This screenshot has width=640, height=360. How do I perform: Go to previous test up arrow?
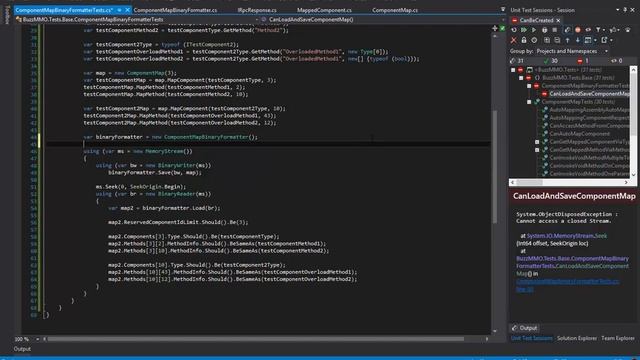click(567, 40)
